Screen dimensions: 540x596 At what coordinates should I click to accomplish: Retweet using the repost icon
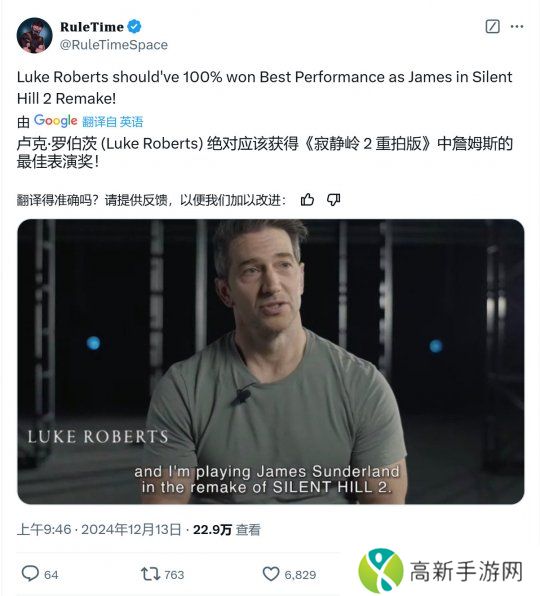tap(151, 574)
